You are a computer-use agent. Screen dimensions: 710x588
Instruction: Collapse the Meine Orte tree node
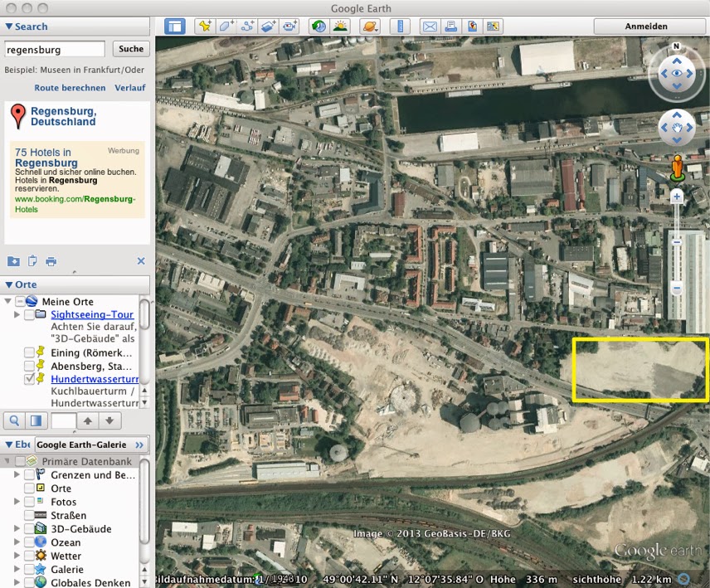click(7, 302)
